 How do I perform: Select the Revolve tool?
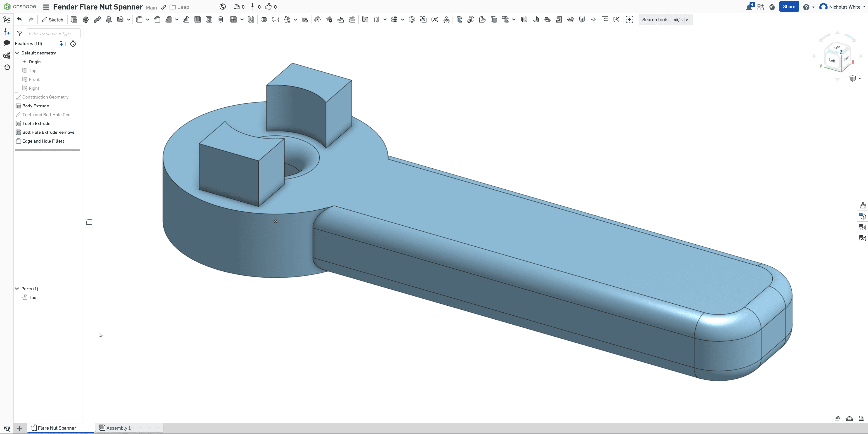(86, 19)
